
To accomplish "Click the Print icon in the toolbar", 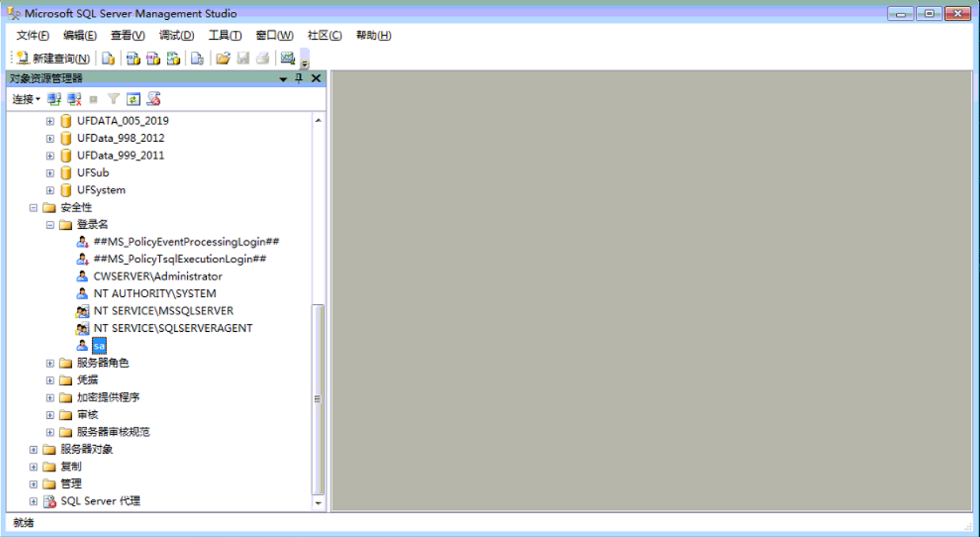I will [263, 59].
